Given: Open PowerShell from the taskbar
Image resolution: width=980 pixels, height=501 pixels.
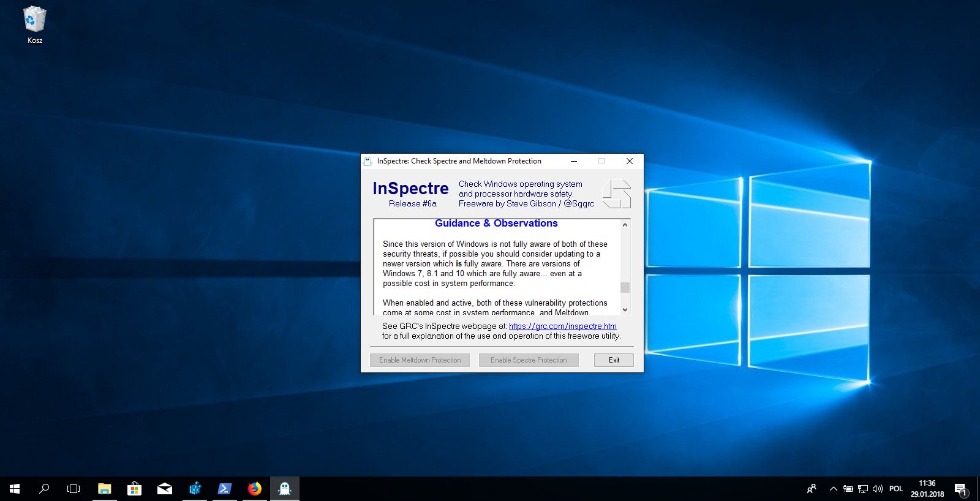Looking at the screenshot, I should 225,489.
